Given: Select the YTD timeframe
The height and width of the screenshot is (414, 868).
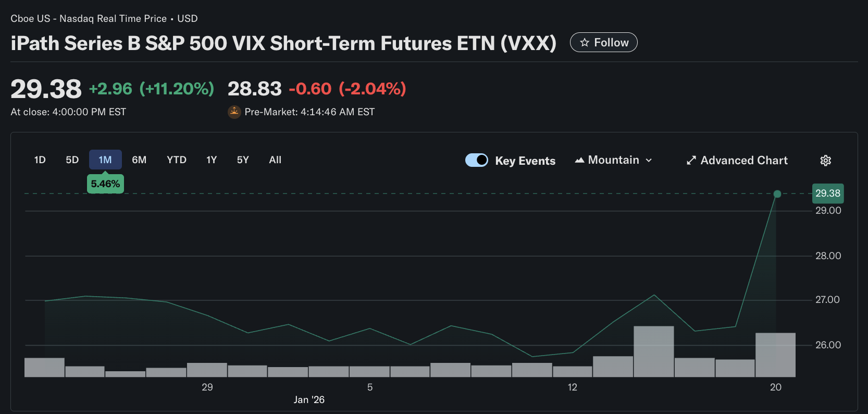Looking at the screenshot, I should [177, 160].
